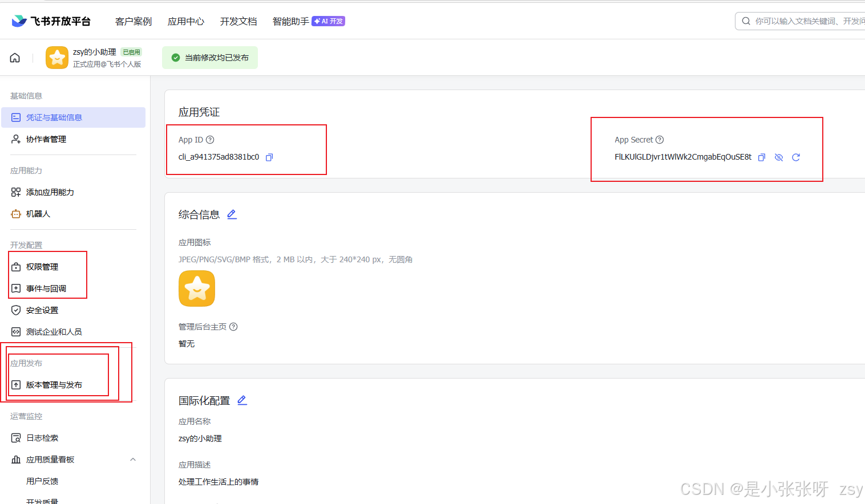Click the 正式应用@飞书个人版 subtitle
The image size is (865, 504).
[x=107, y=64]
